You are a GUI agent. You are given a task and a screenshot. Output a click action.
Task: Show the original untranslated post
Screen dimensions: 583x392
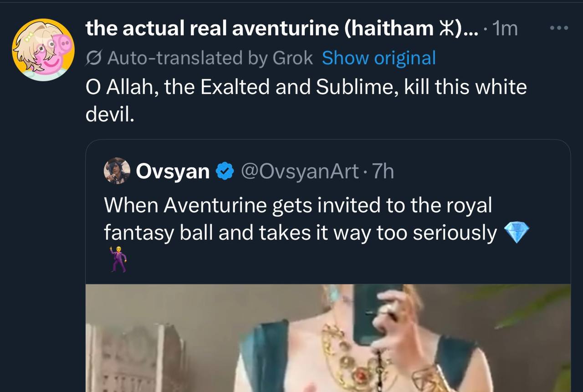378,58
